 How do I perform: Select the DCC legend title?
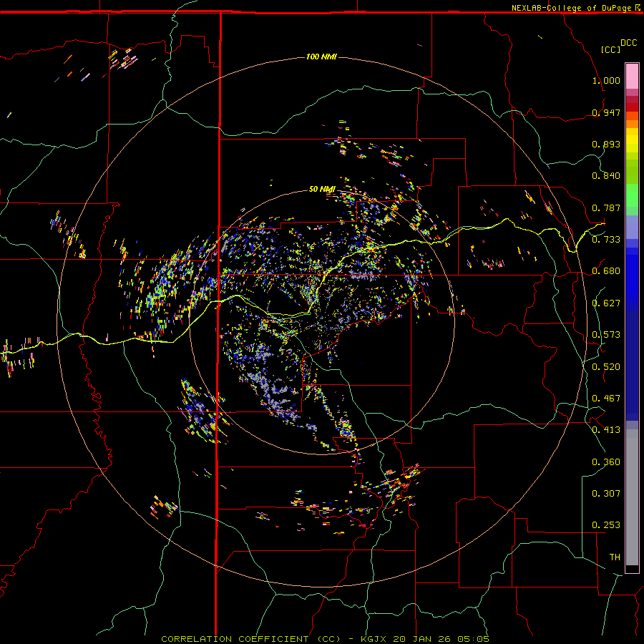[x=629, y=43]
